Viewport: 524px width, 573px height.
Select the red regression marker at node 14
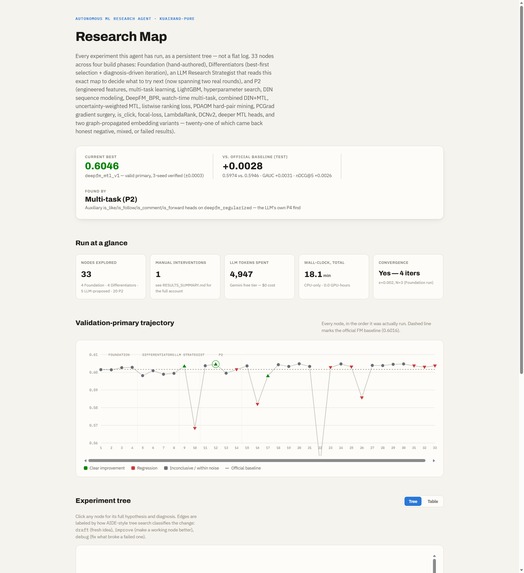point(236,369)
